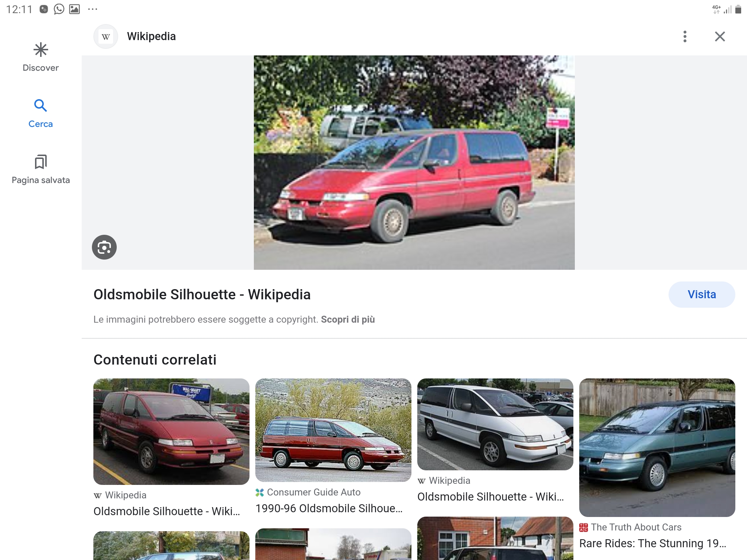Open Oldsmobile Silhouette - Wikipedia title
This screenshot has width=747, height=560.
click(x=202, y=295)
